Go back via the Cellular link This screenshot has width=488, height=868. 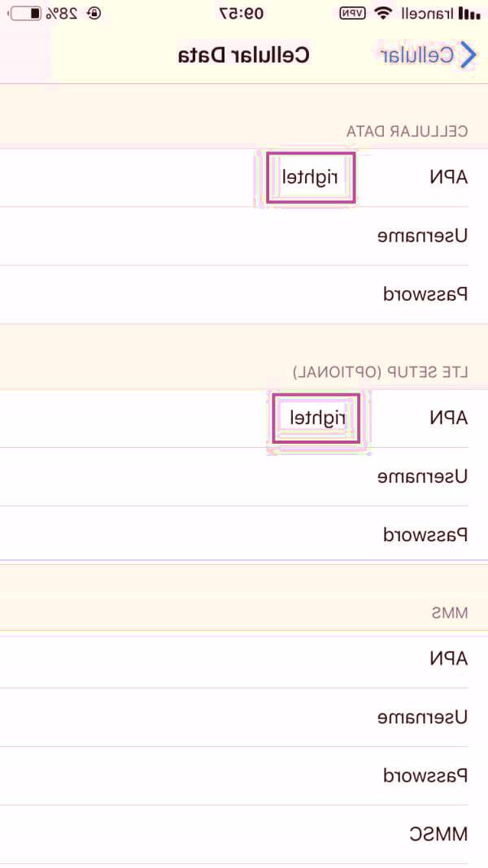point(418,55)
